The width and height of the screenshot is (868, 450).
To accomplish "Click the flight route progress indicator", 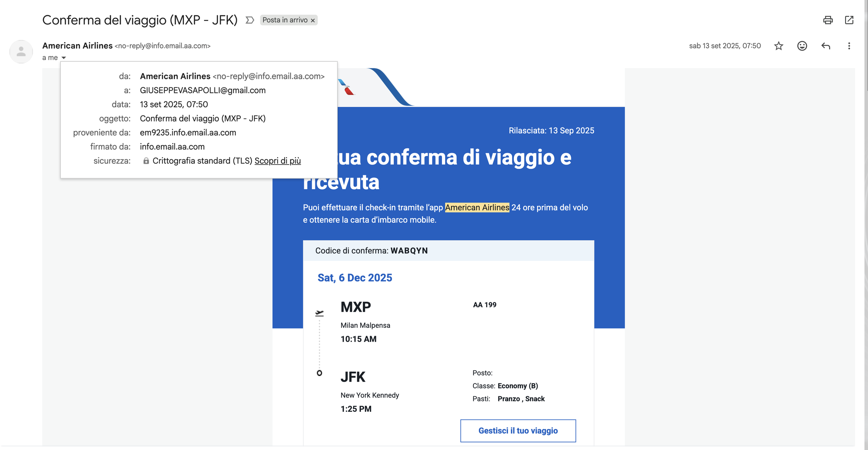I will [319, 342].
